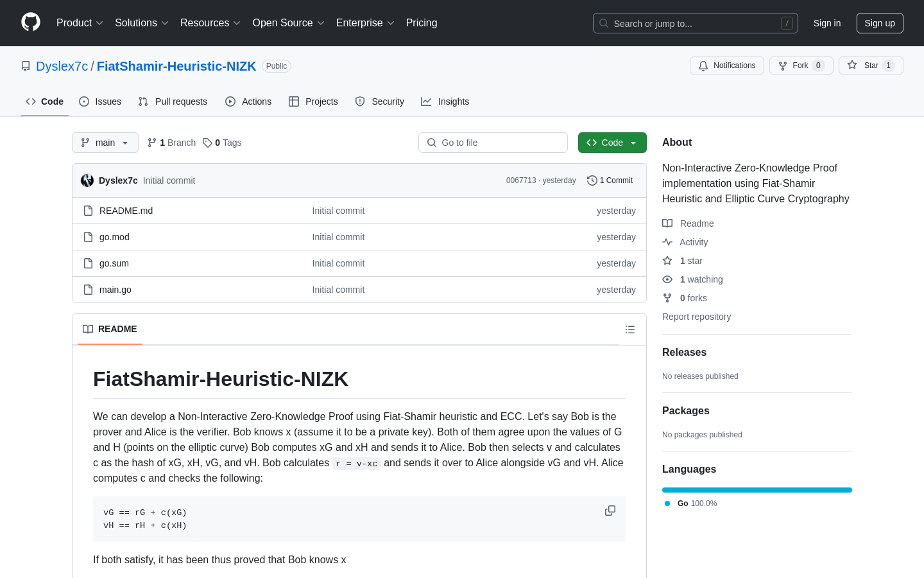Star the repository
The width and height of the screenshot is (924, 578).
[x=871, y=66]
